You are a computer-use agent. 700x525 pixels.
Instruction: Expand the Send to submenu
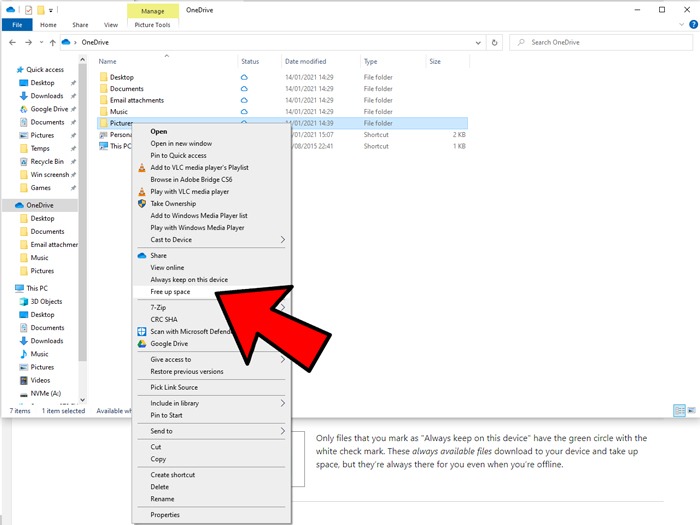point(212,431)
